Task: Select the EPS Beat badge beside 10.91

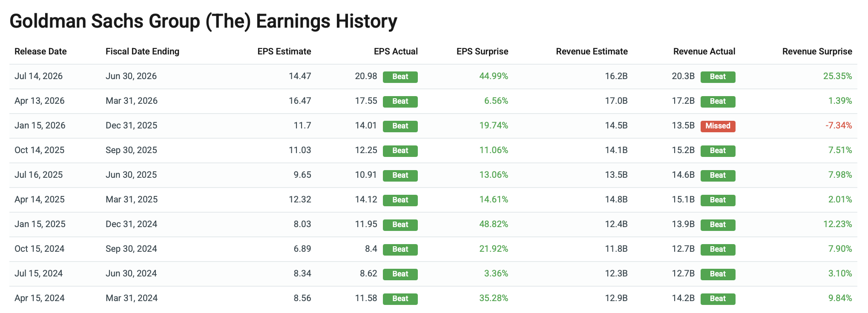Action: tap(400, 176)
